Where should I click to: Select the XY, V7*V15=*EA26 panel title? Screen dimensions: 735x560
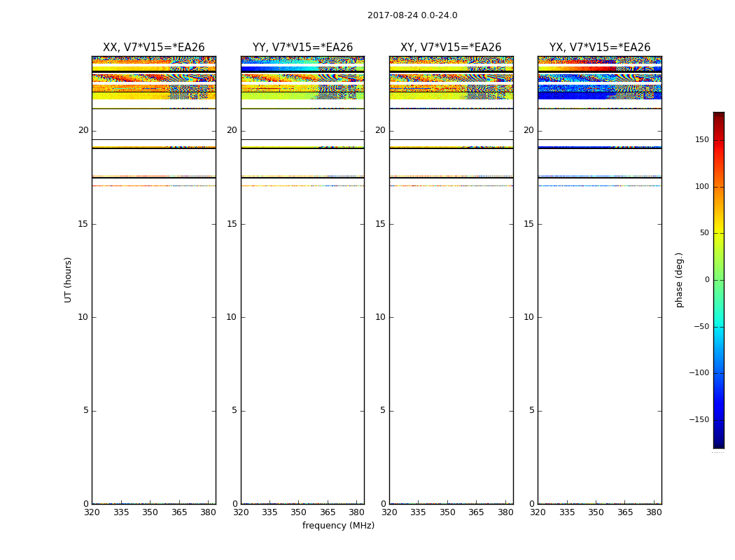(451, 48)
